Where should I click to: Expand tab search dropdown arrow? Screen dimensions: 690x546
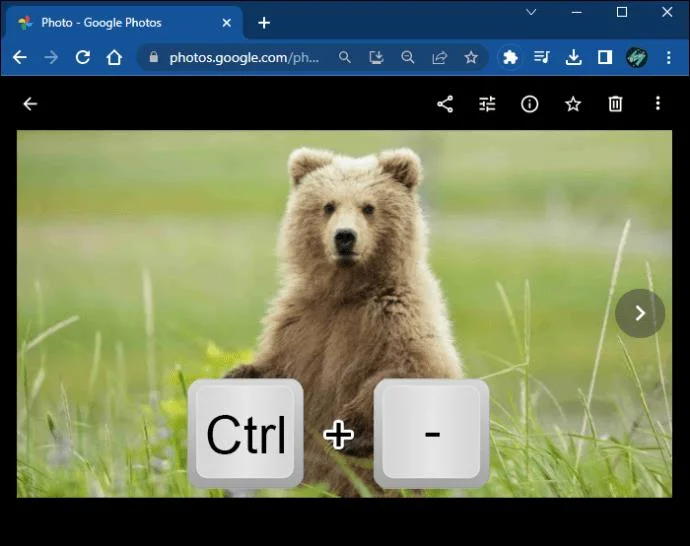(x=531, y=12)
